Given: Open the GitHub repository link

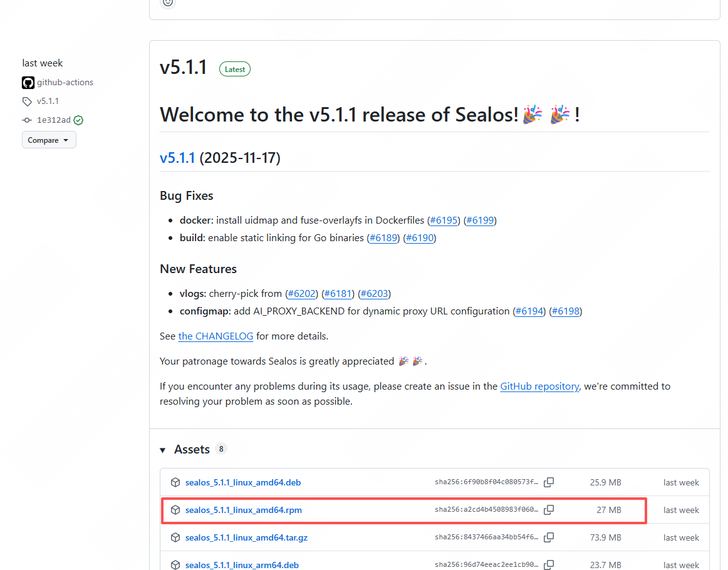Looking at the screenshot, I should click(x=539, y=386).
